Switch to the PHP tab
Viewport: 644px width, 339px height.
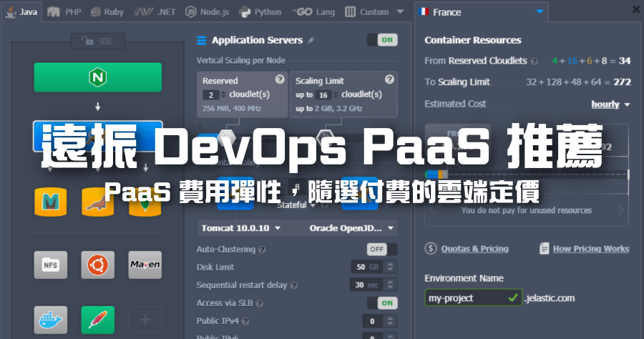click(64, 12)
